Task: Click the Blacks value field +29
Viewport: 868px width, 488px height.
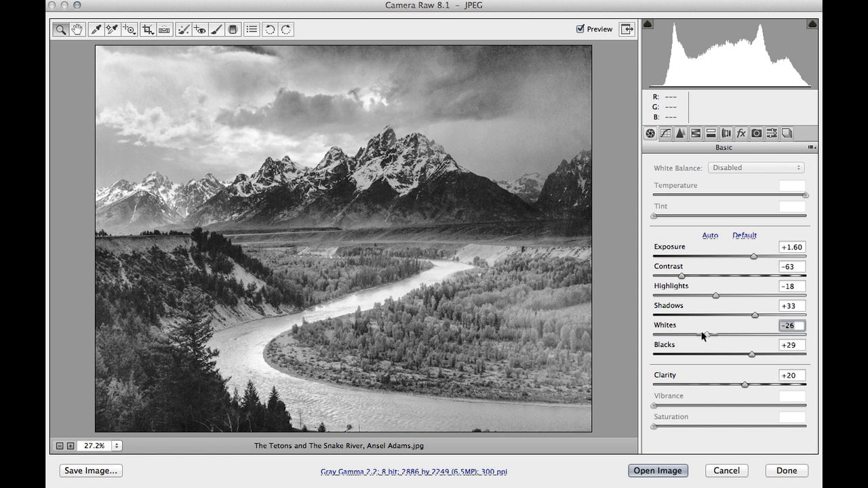Action: click(792, 345)
